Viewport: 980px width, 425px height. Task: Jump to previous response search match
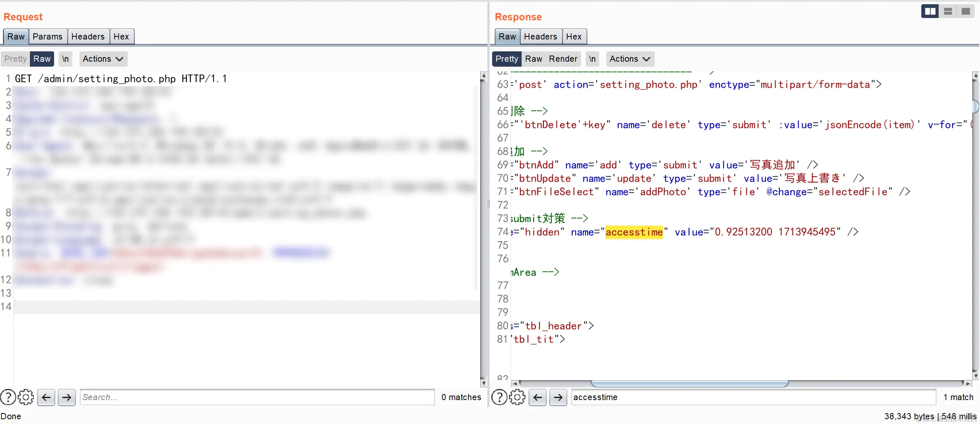click(x=538, y=397)
